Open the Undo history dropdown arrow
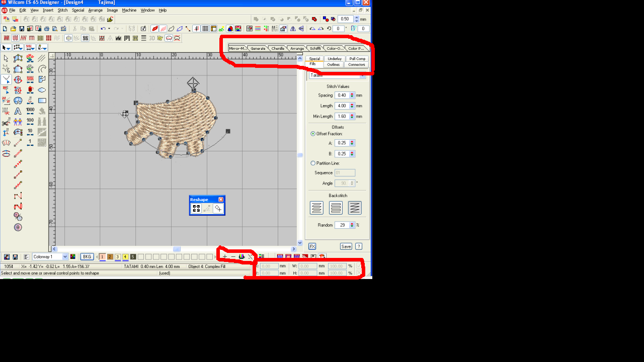Viewport: 644px width, 362px height. 109,29
